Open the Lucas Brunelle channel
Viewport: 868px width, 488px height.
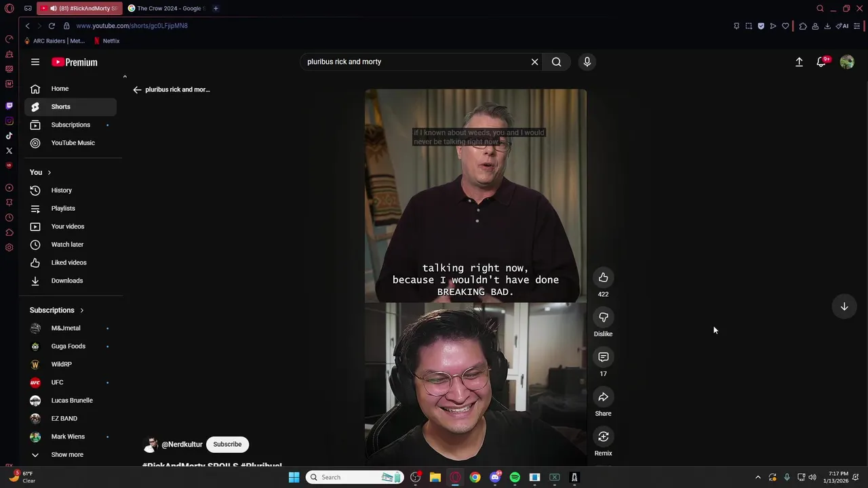pyautogui.click(x=71, y=401)
